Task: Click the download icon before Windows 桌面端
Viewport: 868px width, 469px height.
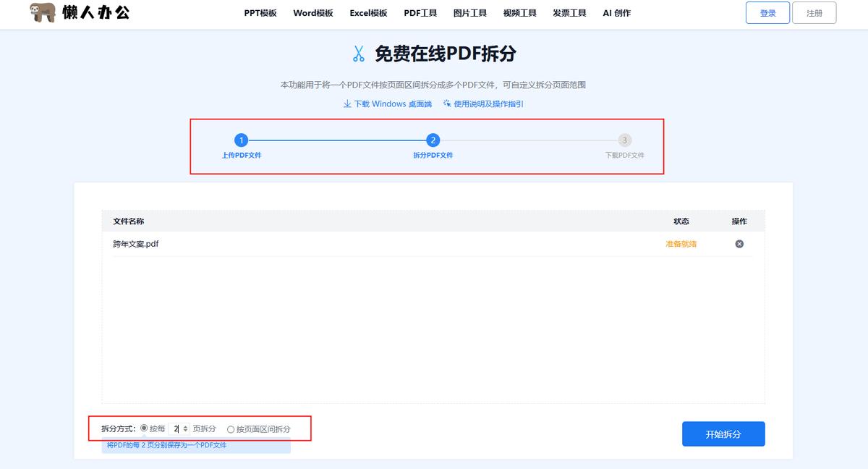Action: [348, 103]
